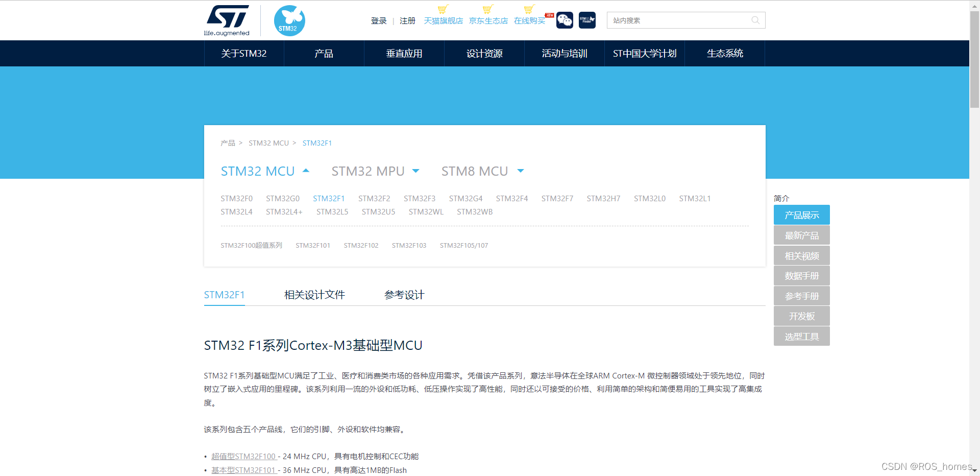Expand the STM32 MPU dropdown
This screenshot has height=476, width=980.
[375, 171]
